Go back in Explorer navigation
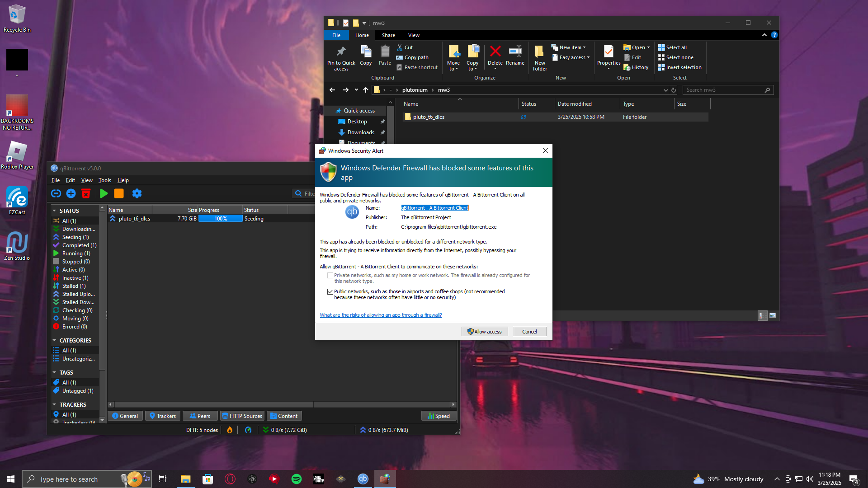868x488 pixels. point(332,90)
